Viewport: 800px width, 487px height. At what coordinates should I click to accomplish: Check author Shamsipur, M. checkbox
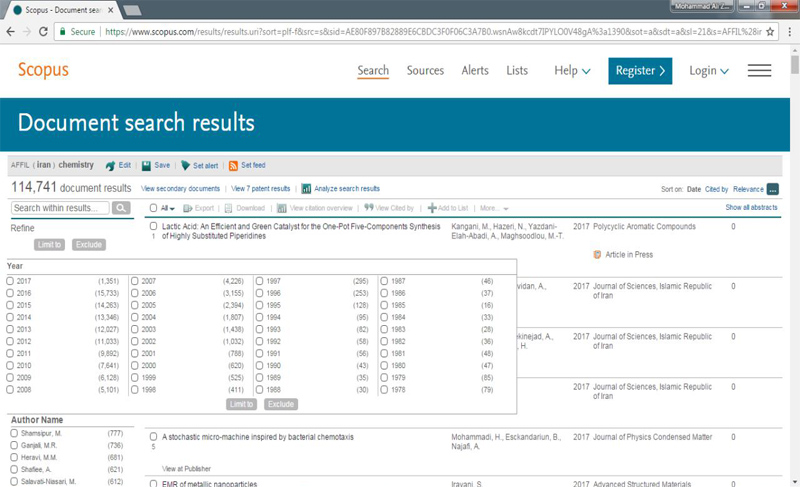[14, 433]
